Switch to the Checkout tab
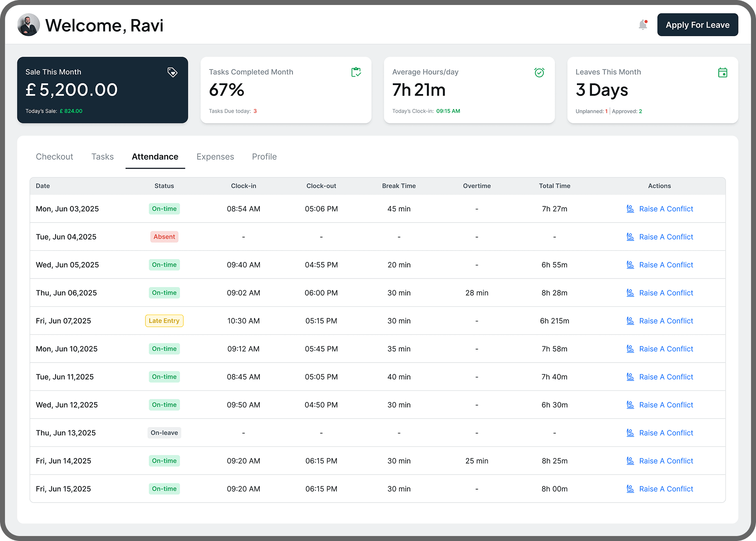The height and width of the screenshot is (541, 756). click(54, 157)
